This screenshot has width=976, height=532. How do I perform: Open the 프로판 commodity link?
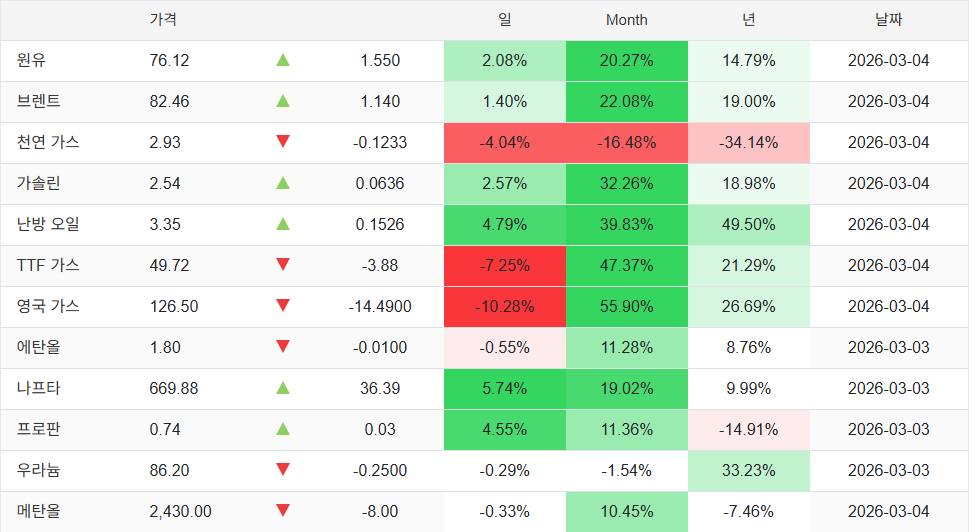pyautogui.click(x=39, y=429)
